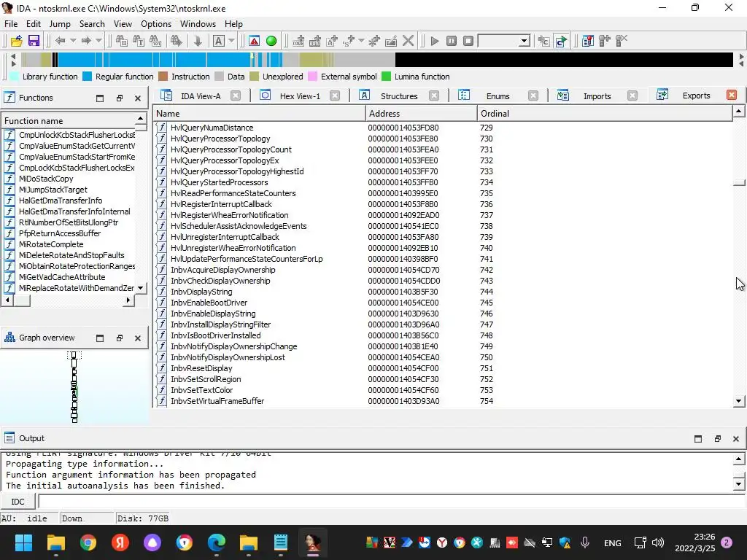Select the HvlQueryNumaDistance export row
The image size is (747, 560).
click(x=444, y=128)
